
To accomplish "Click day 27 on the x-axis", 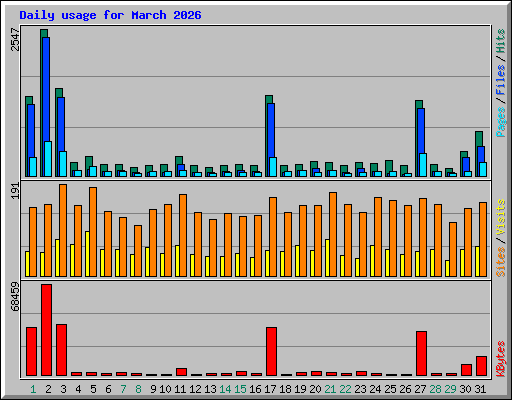I will click(420, 389).
